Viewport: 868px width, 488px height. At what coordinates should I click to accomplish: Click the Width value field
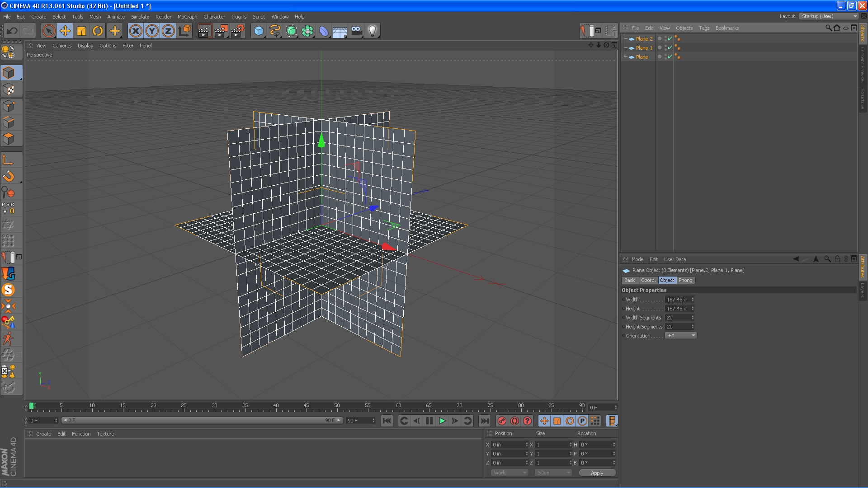[x=677, y=300]
